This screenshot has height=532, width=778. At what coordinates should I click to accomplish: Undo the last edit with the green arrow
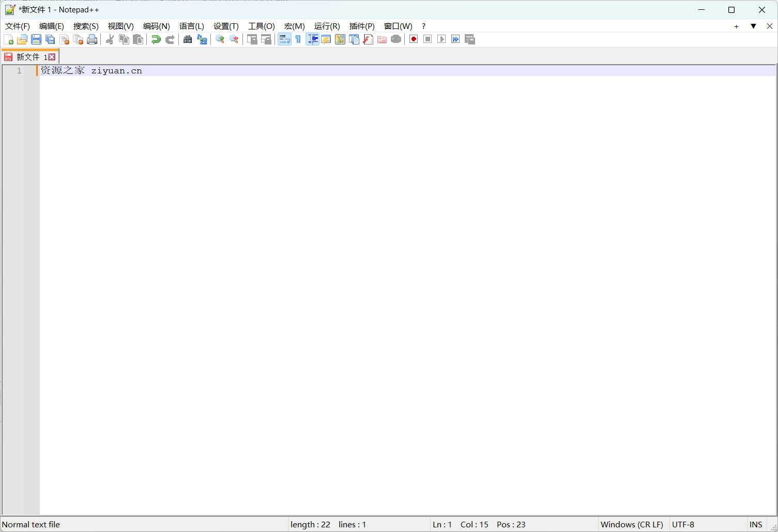(x=156, y=39)
